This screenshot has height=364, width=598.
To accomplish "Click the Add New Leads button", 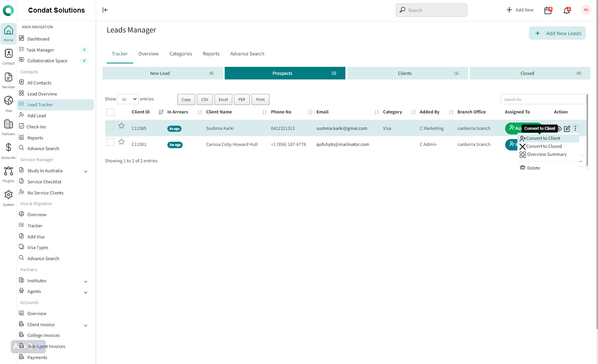I will coord(557,33).
